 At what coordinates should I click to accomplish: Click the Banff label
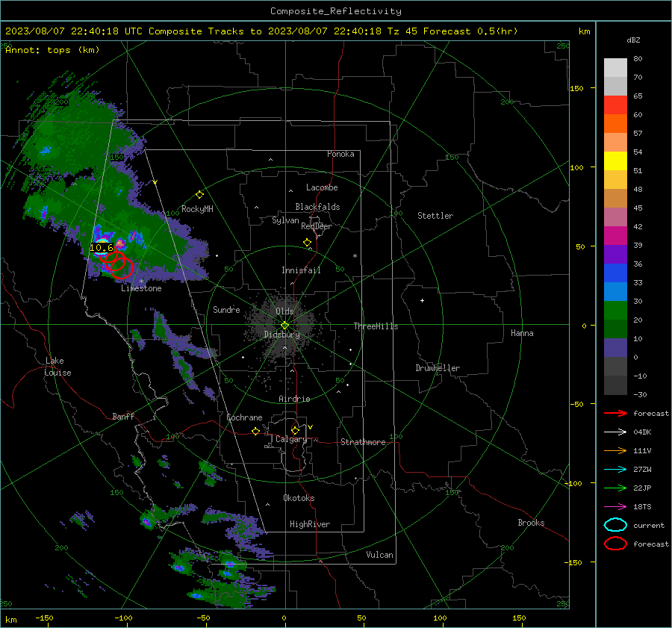tap(123, 417)
